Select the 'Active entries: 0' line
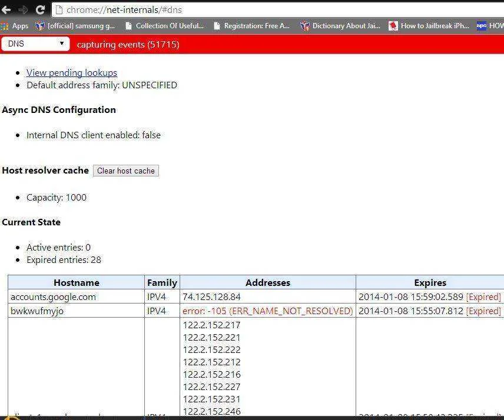This screenshot has width=504, height=420. [58, 248]
